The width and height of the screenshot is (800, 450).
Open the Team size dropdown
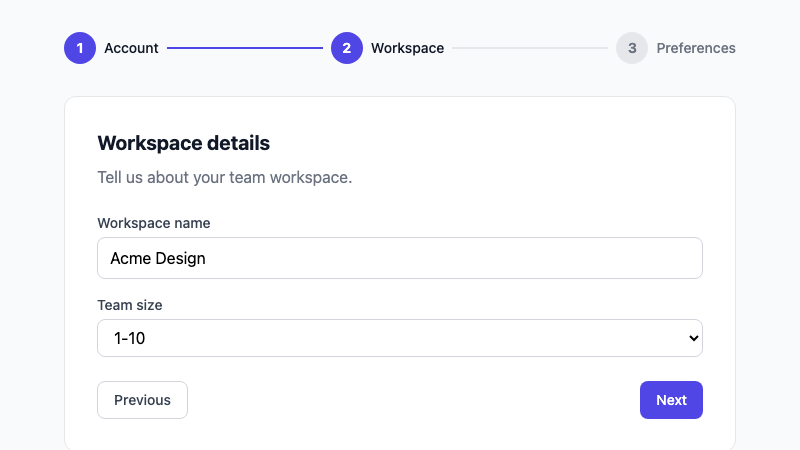(x=400, y=338)
